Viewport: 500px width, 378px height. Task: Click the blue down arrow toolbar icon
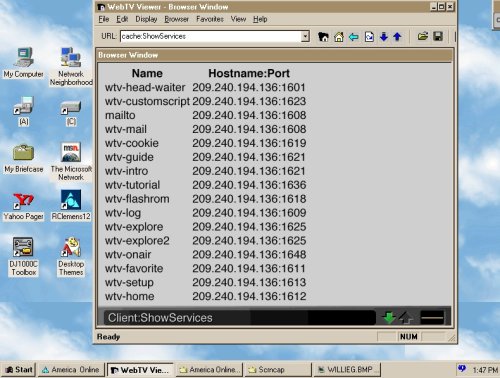coord(384,36)
